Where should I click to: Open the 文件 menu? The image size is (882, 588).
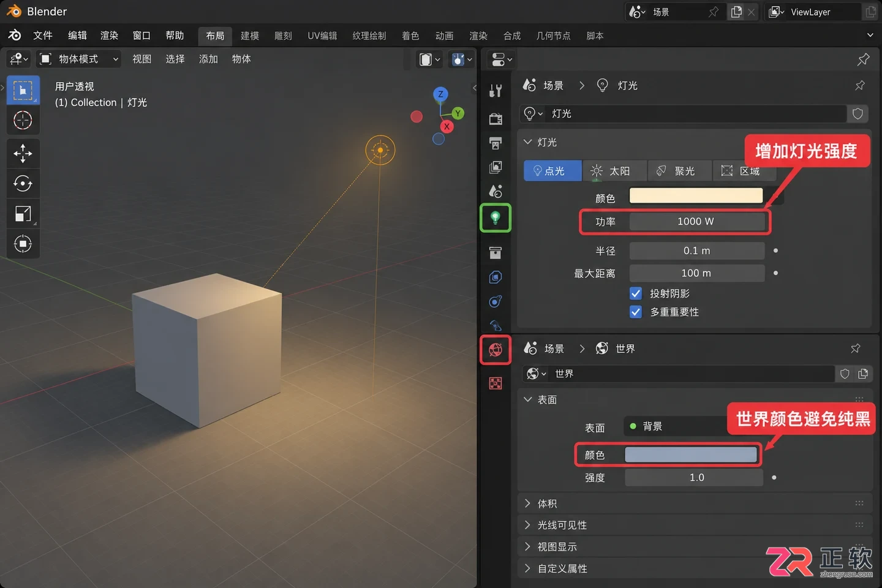pos(43,36)
